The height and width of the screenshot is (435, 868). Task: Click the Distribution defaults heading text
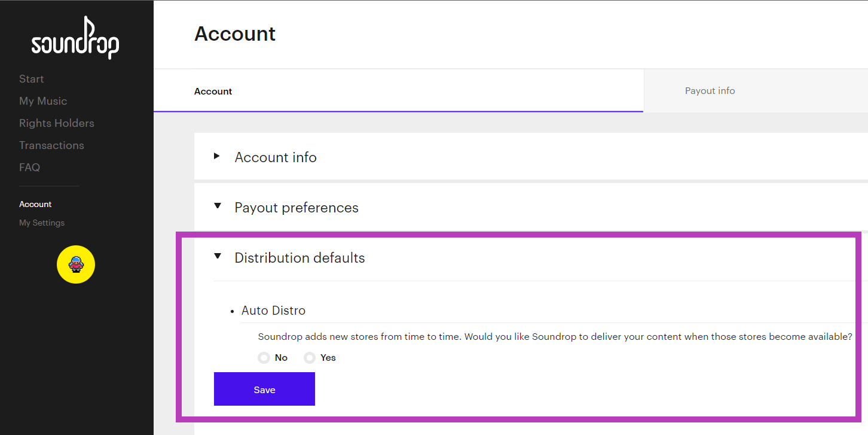pyautogui.click(x=299, y=258)
